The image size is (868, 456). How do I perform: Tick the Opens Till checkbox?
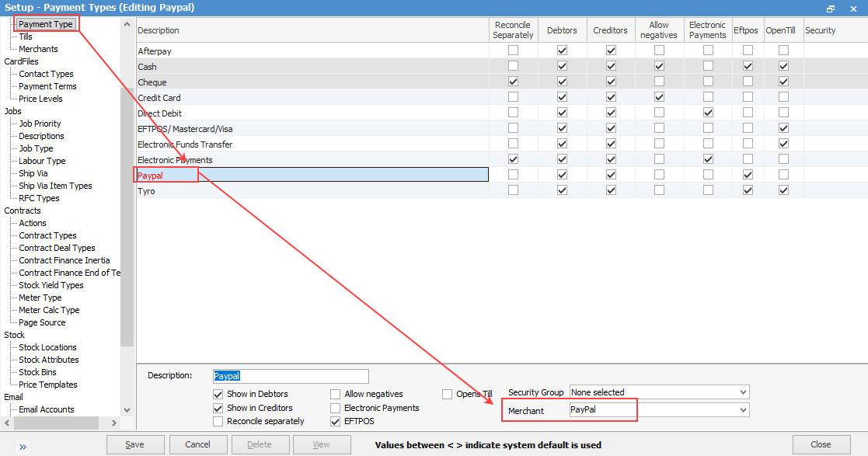pos(448,395)
